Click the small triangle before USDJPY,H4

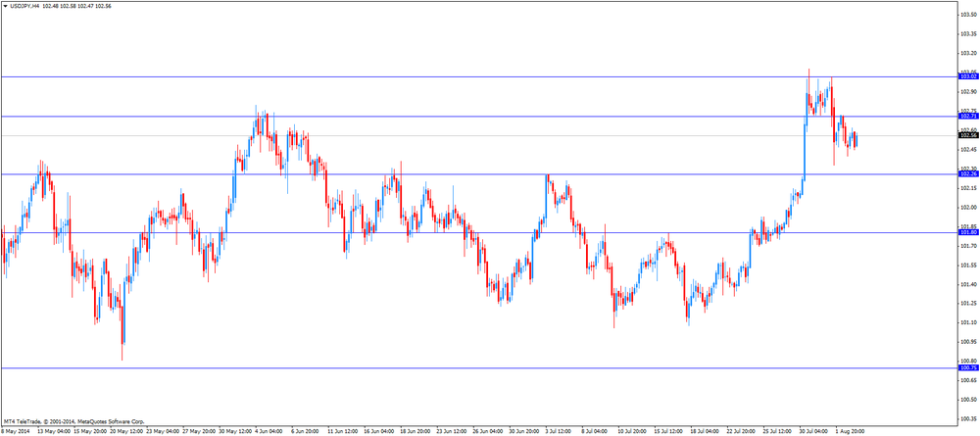coord(6,6)
